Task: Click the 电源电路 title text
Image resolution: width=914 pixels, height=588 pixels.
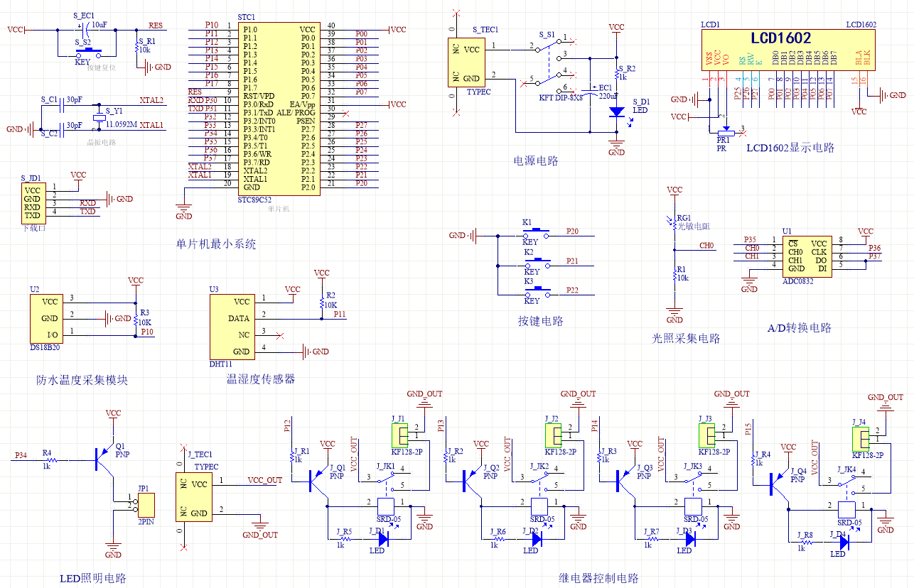Action: tap(536, 160)
